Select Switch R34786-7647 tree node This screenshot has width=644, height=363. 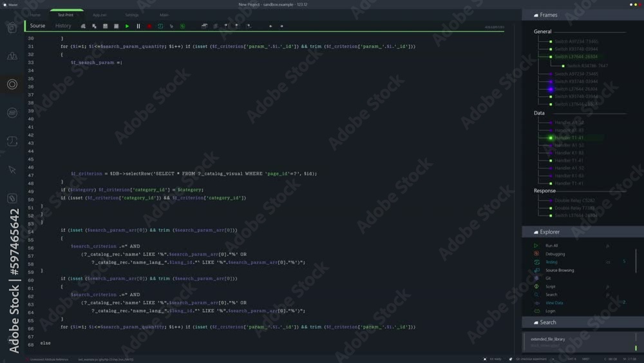click(587, 66)
